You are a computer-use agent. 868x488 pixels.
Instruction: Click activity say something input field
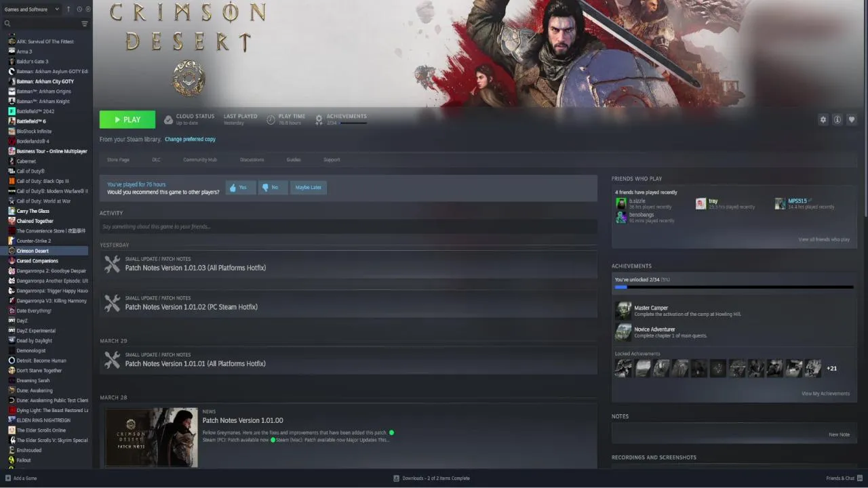349,226
